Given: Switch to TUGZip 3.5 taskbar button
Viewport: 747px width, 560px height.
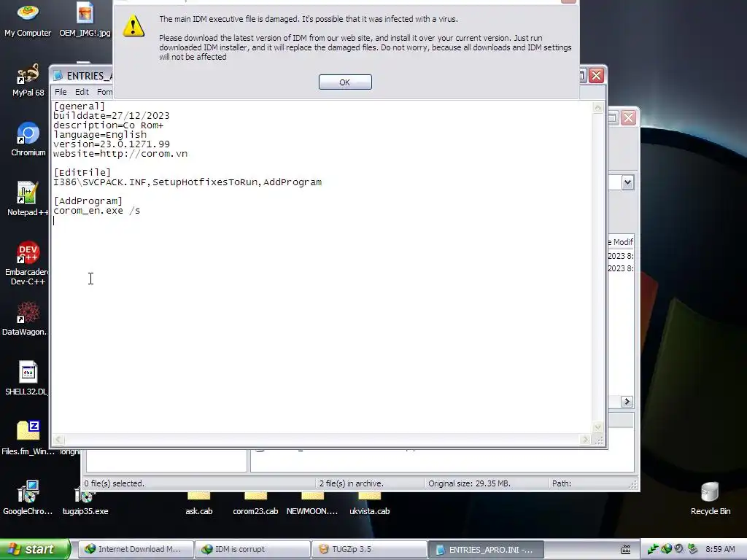Looking at the screenshot, I should point(369,549).
